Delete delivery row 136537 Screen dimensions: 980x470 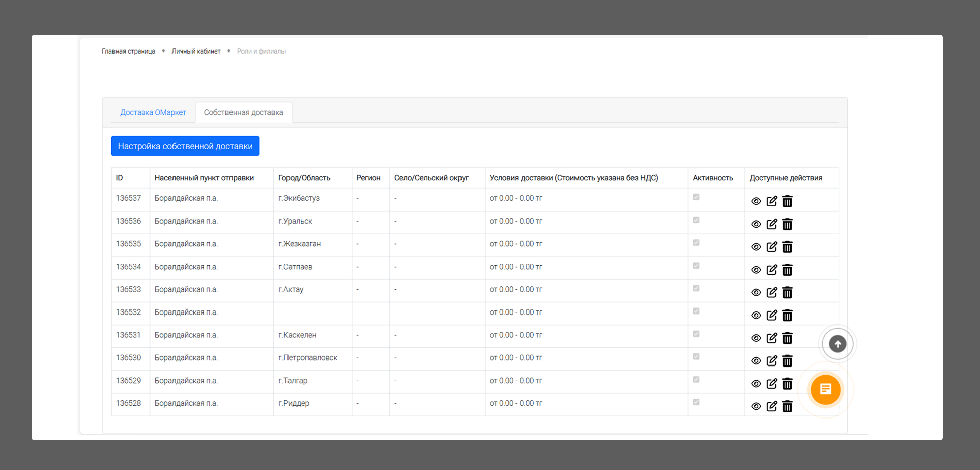pyautogui.click(x=787, y=201)
